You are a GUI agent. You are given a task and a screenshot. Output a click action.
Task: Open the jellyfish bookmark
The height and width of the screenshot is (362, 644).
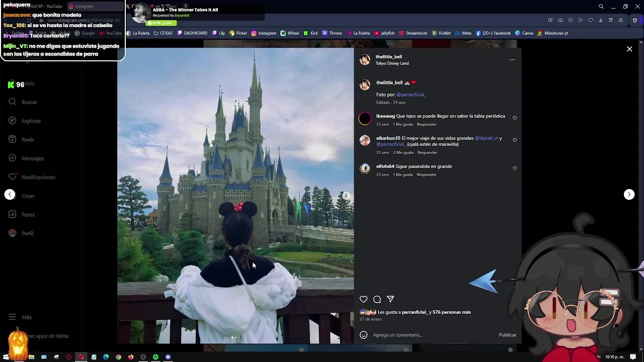384,33
